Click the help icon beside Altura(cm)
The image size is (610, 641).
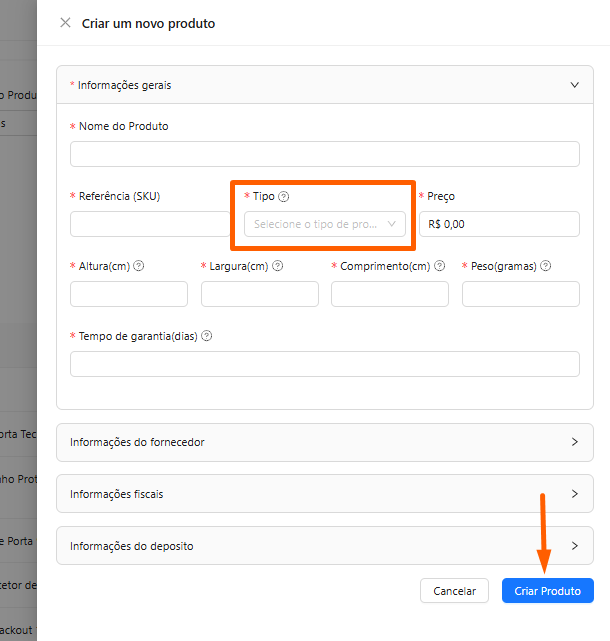click(139, 266)
